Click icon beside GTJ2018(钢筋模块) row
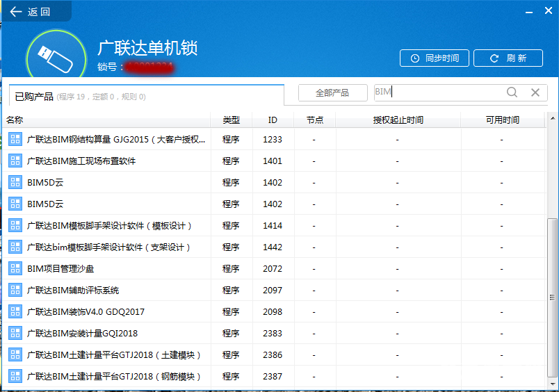 coord(15,376)
